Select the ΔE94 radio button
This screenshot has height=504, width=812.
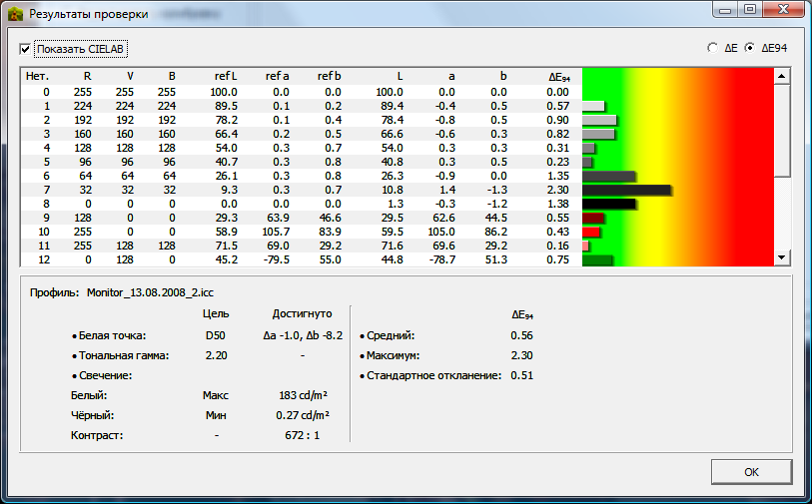750,47
